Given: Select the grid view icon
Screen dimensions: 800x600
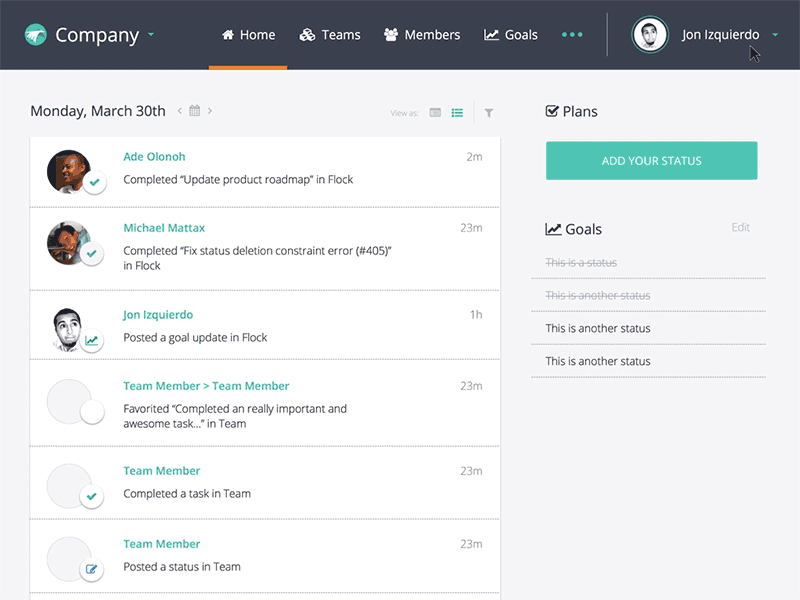Looking at the screenshot, I should coord(434,113).
